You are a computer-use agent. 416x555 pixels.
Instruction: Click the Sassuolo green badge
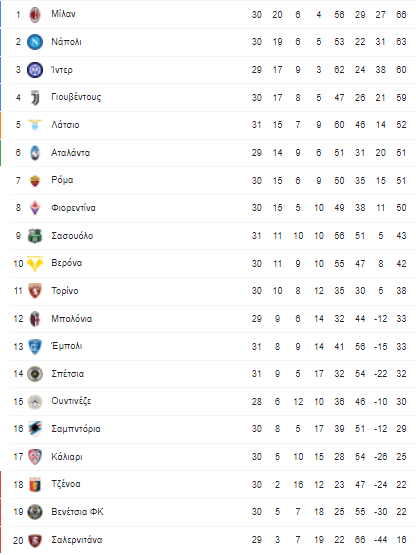(35, 236)
